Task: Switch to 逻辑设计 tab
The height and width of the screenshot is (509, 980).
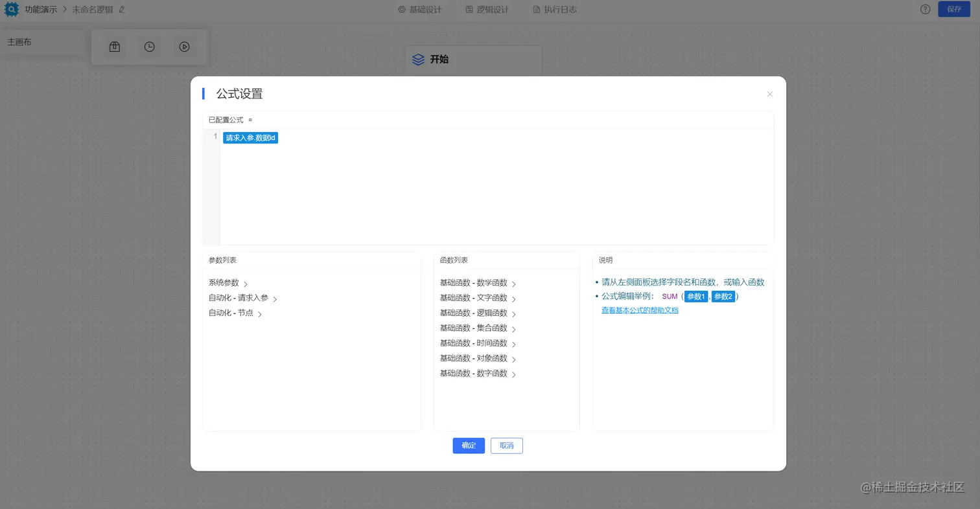Action: (487, 10)
